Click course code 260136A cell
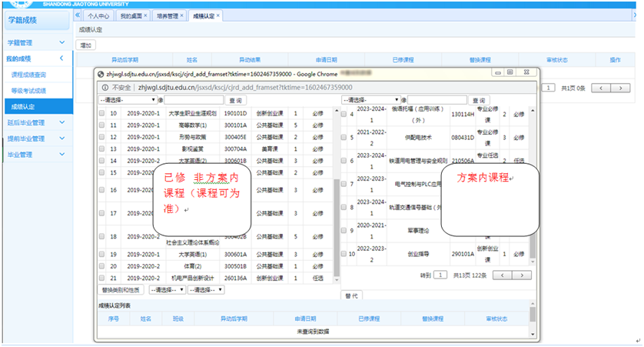Screen dimensions: 644x347 pos(235,278)
